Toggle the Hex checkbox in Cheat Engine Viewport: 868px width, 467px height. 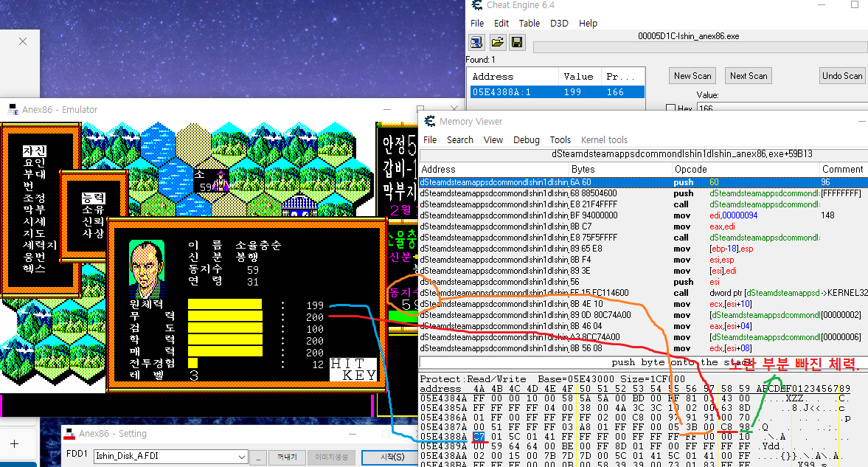coord(670,108)
